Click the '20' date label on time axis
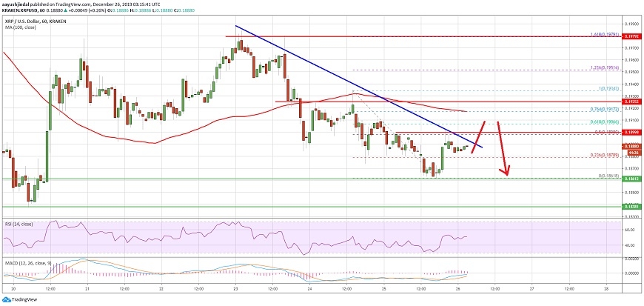The height and width of the screenshot is (306, 644). tap(13, 290)
